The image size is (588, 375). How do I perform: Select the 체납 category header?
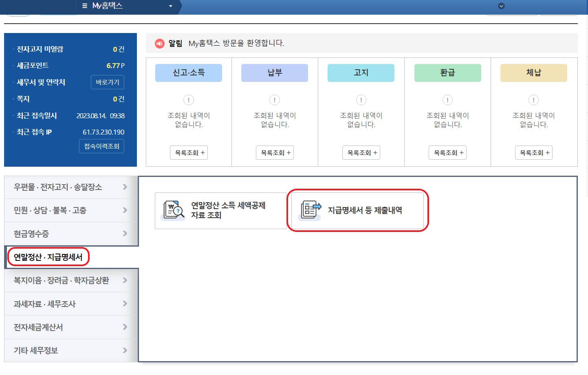tap(534, 73)
